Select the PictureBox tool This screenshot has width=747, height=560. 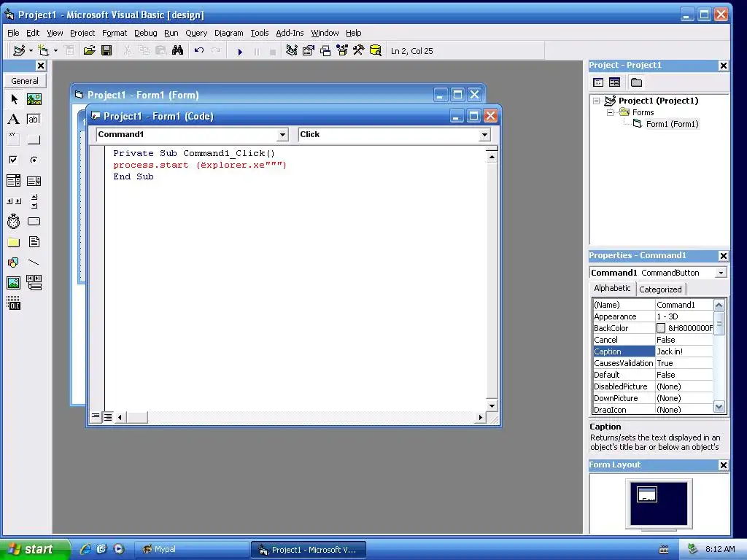pos(34,99)
